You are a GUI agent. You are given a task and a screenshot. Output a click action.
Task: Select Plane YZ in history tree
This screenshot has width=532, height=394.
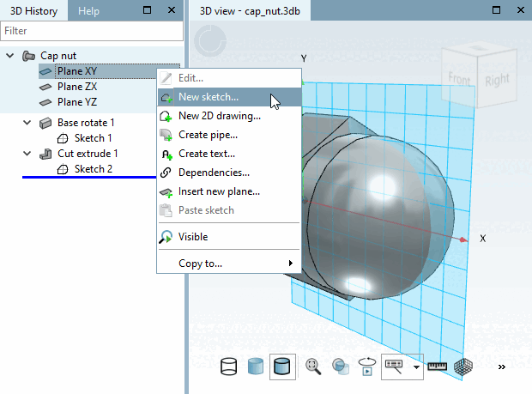77,102
